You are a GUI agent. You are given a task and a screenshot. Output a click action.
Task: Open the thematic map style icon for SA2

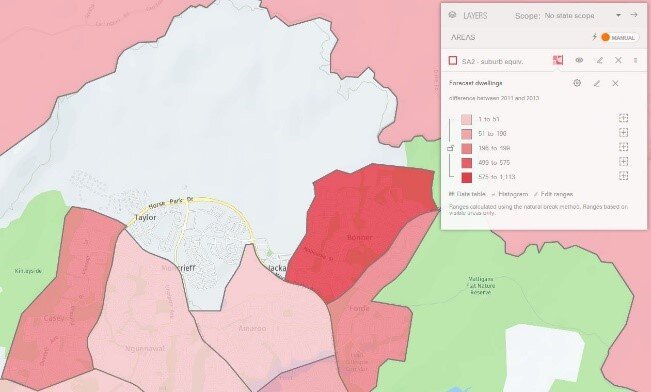558,60
